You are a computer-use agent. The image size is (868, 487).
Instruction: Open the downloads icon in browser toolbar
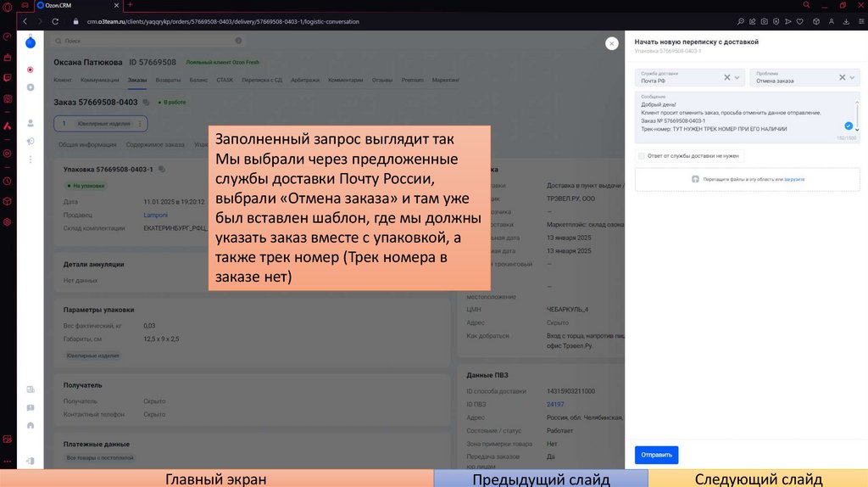[x=847, y=21]
